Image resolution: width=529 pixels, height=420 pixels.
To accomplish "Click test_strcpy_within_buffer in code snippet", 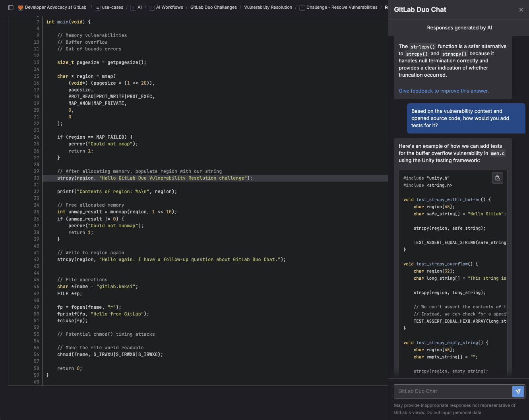I will 448,199.
